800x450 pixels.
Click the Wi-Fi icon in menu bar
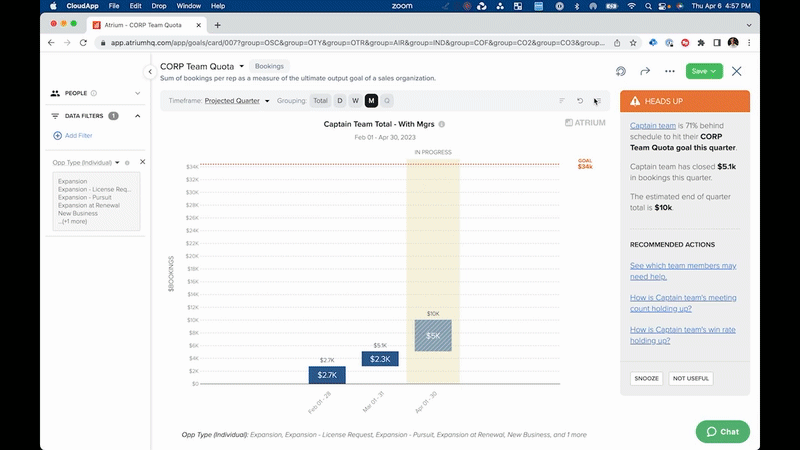[631, 6]
